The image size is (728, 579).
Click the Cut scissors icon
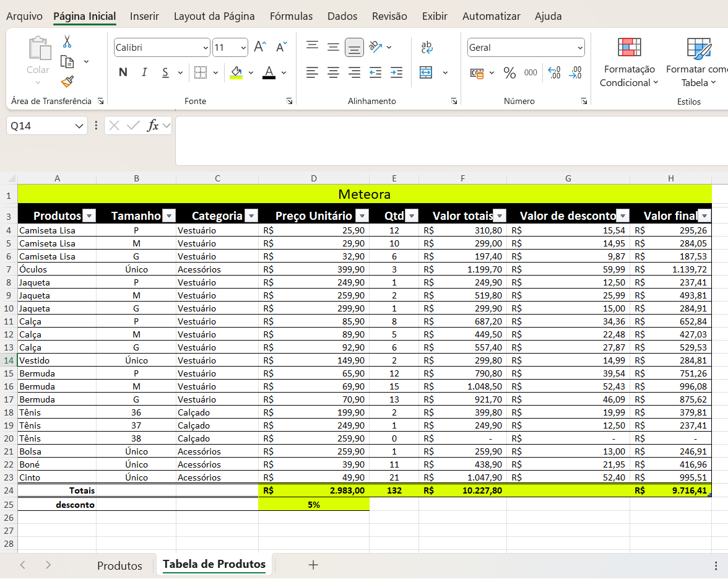pyautogui.click(x=67, y=41)
